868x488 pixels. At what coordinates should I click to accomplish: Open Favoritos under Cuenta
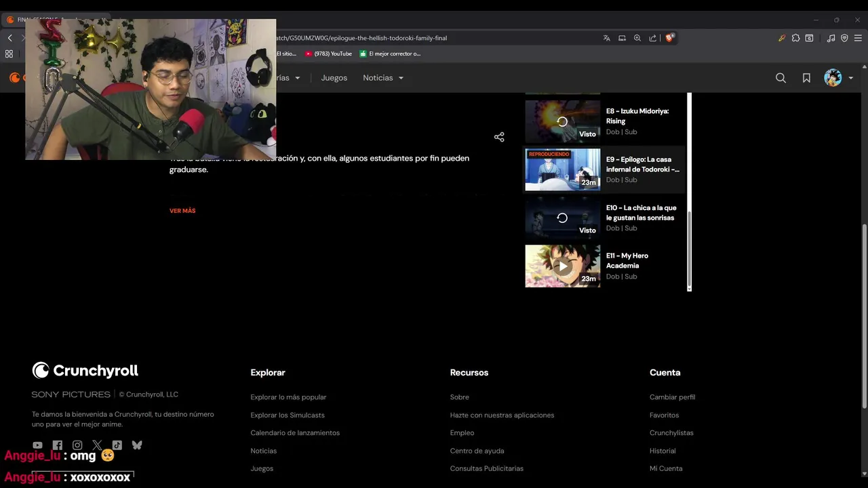click(x=664, y=415)
